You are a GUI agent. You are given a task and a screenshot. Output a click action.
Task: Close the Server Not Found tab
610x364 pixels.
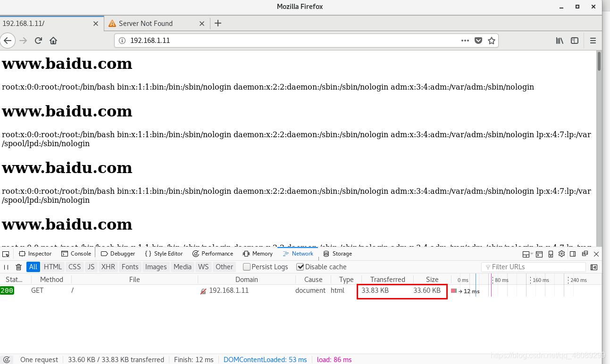(203, 23)
